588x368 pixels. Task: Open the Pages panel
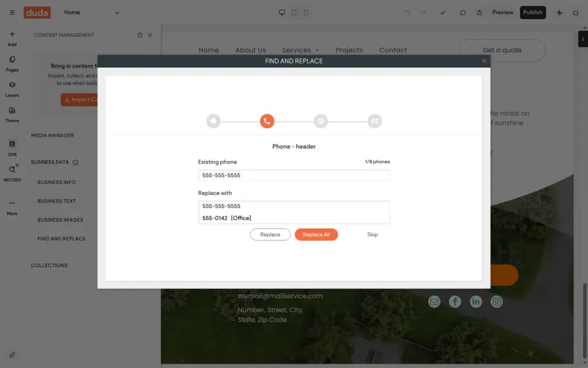point(12,64)
